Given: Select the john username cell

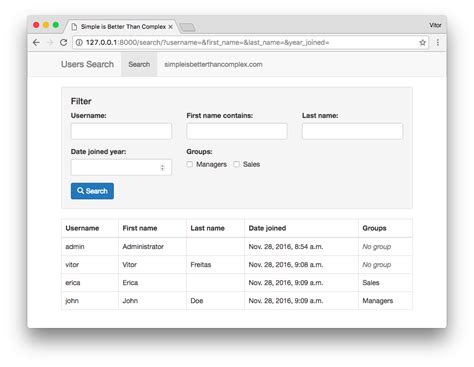Looking at the screenshot, I should coord(90,301).
